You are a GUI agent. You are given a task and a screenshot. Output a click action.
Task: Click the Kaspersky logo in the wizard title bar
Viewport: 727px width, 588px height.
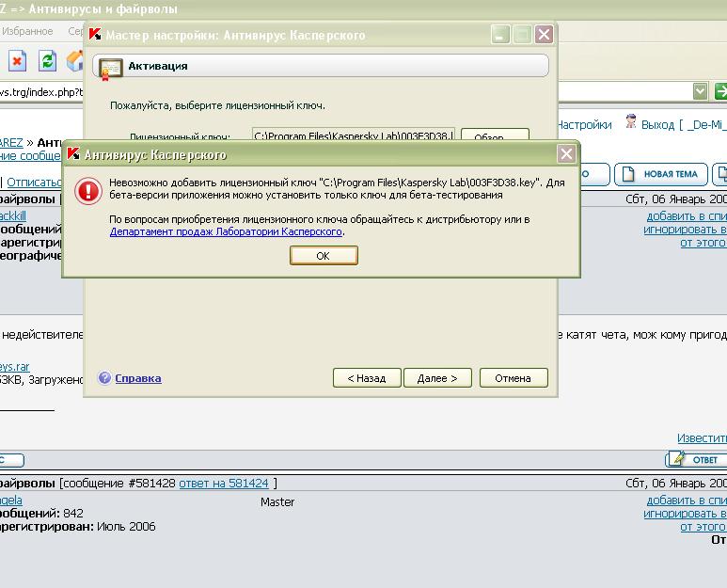[95, 35]
